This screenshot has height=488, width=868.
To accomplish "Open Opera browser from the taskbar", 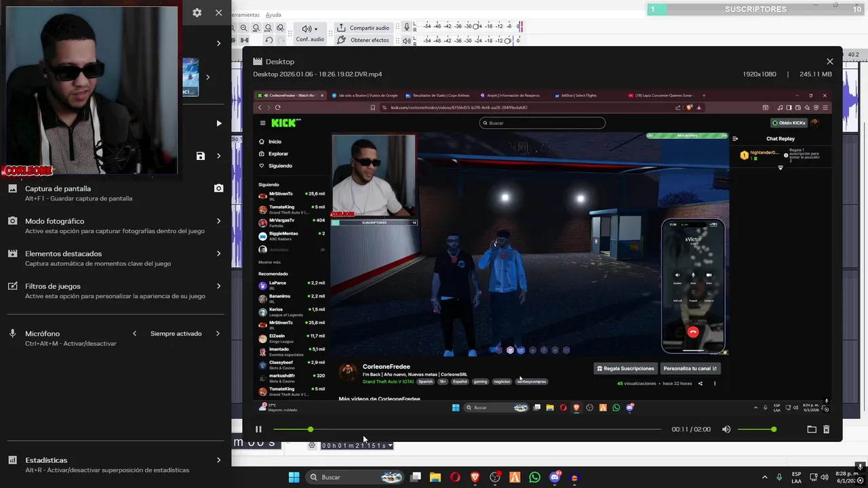I will point(455,477).
